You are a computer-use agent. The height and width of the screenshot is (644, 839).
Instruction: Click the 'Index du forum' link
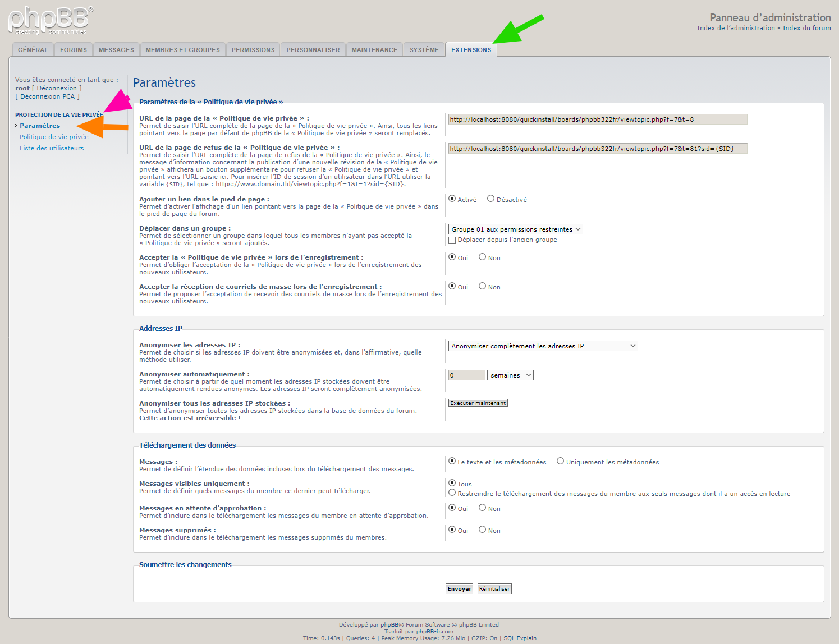pyautogui.click(x=806, y=28)
